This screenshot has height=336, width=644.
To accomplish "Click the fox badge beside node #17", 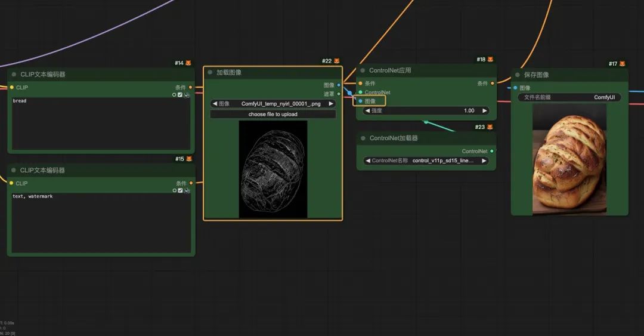I will coord(623,64).
